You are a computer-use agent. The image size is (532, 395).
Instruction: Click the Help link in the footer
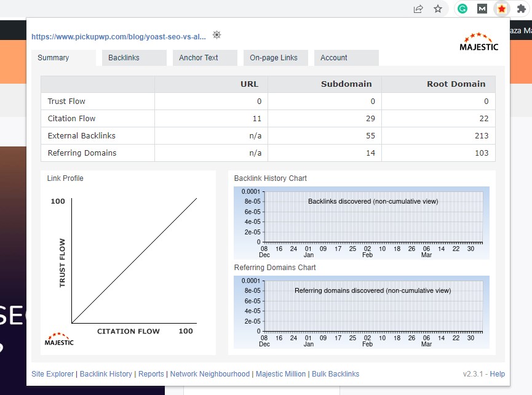pos(498,374)
